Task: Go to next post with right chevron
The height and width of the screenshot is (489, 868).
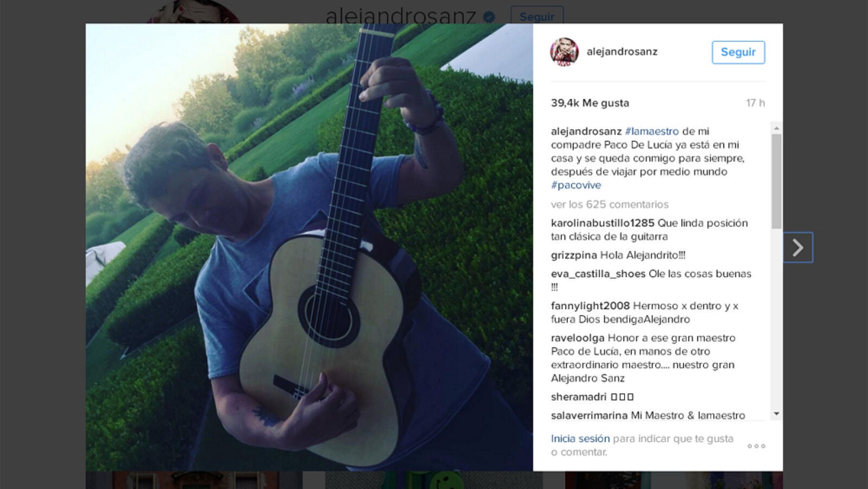Action: 798,248
